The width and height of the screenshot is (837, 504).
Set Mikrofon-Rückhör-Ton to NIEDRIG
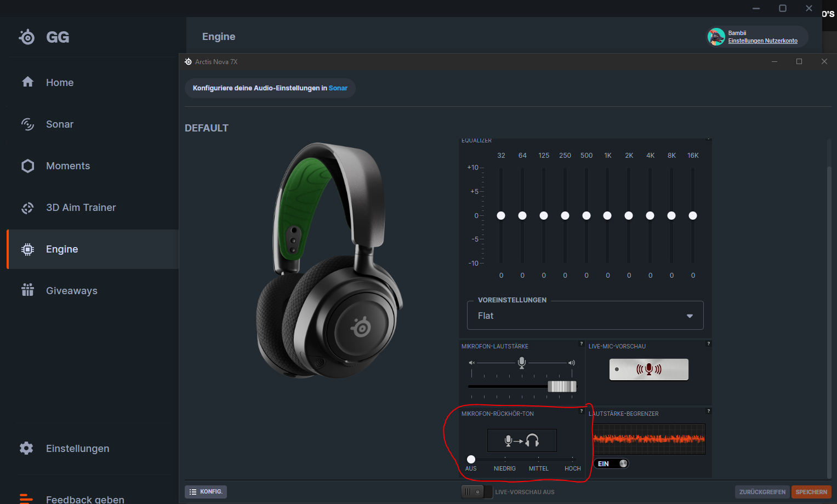click(504, 460)
